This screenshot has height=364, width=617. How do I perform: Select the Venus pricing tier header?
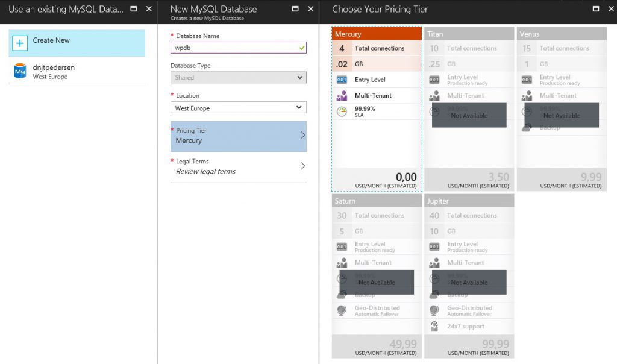pyautogui.click(x=562, y=34)
